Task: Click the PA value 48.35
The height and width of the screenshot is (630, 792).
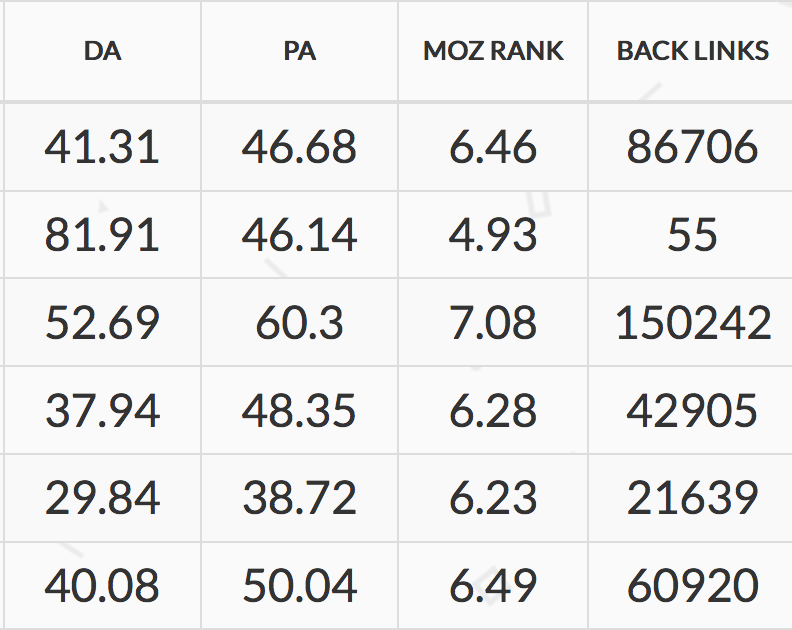Action: [x=299, y=410]
